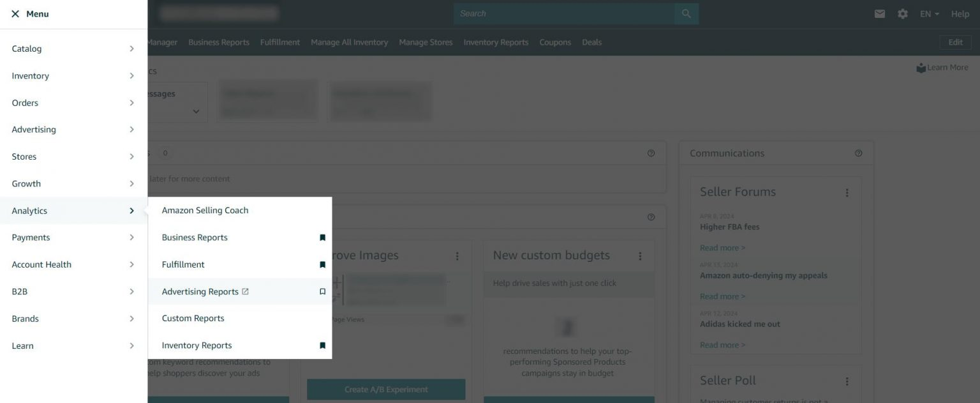The width and height of the screenshot is (980, 403).
Task: Open the EN language dropdown
Action: click(929, 13)
